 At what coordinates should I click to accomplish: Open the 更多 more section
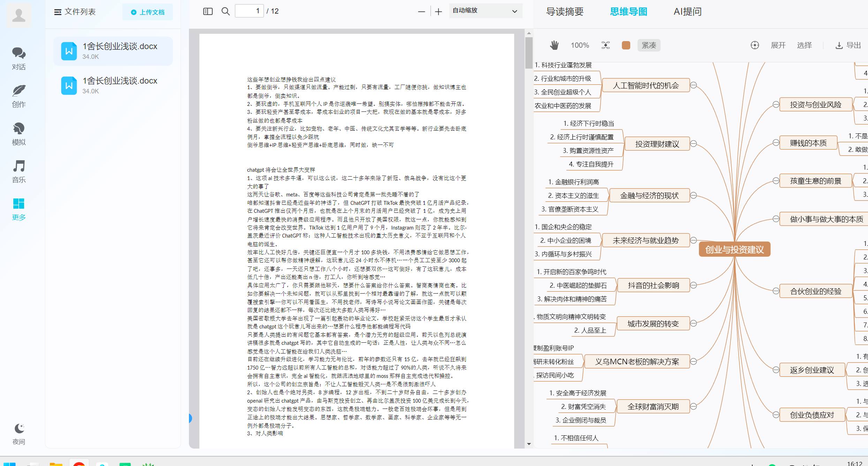pyautogui.click(x=19, y=209)
